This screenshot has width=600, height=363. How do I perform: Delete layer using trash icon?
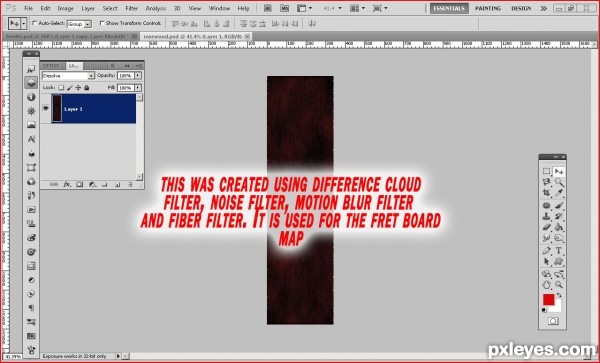pyautogui.click(x=130, y=184)
